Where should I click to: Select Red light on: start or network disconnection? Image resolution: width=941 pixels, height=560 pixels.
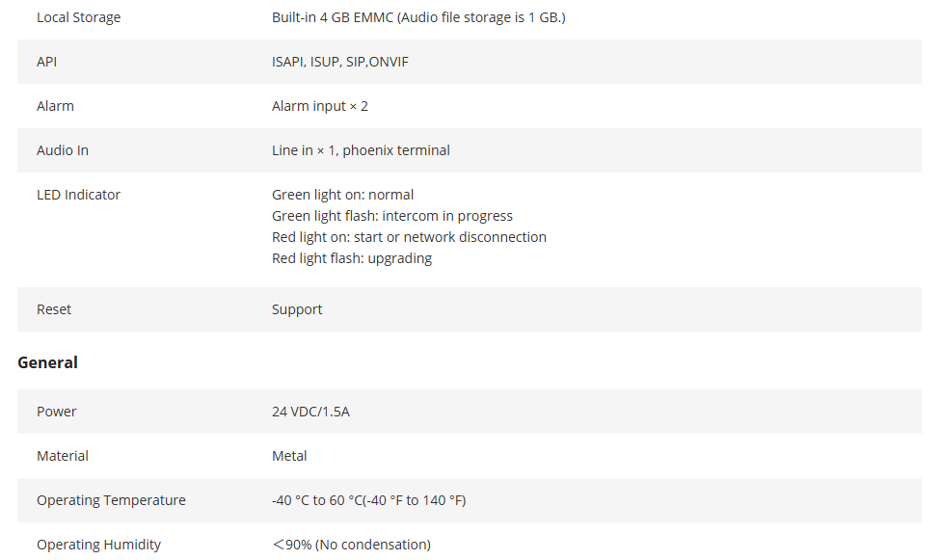[x=410, y=237]
